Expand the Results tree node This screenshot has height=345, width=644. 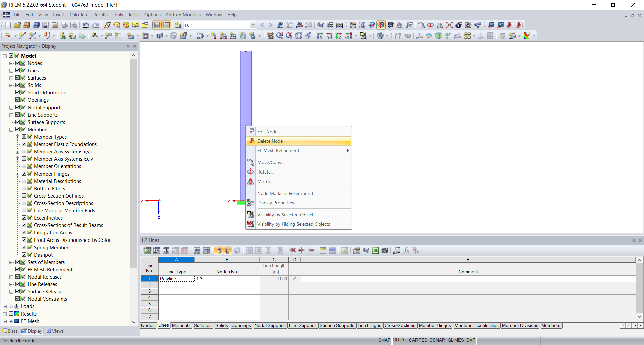(x=5, y=314)
